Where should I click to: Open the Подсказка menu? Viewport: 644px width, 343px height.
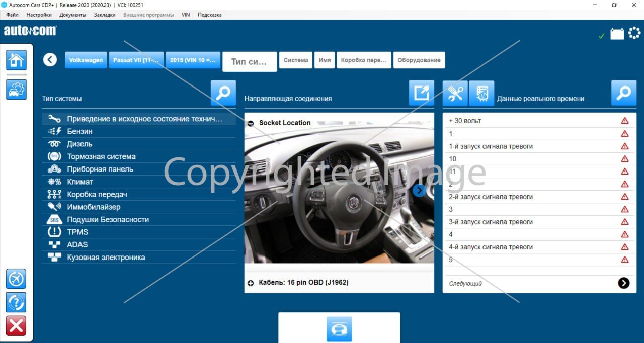tap(210, 15)
